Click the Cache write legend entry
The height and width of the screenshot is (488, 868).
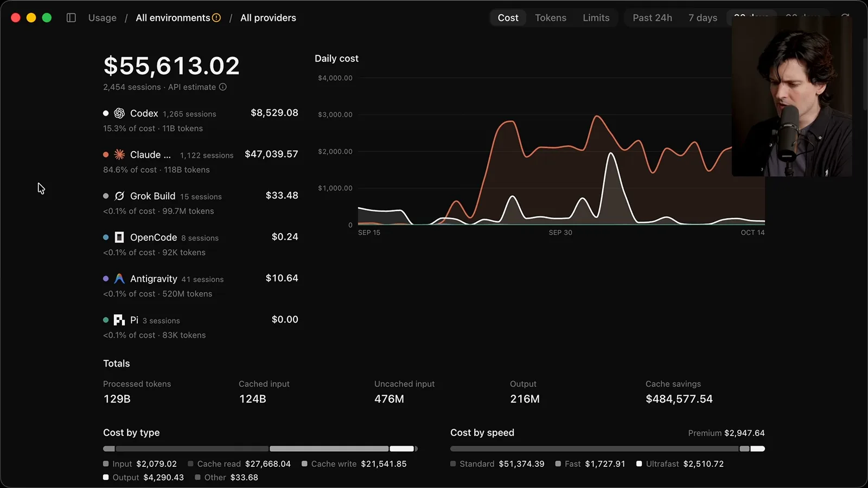354,464
